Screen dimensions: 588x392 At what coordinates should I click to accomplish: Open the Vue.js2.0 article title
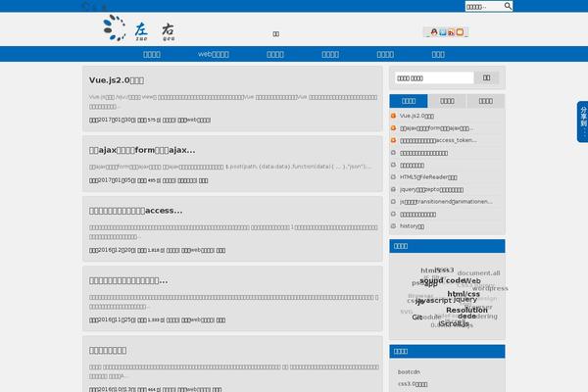coord(117,80)
